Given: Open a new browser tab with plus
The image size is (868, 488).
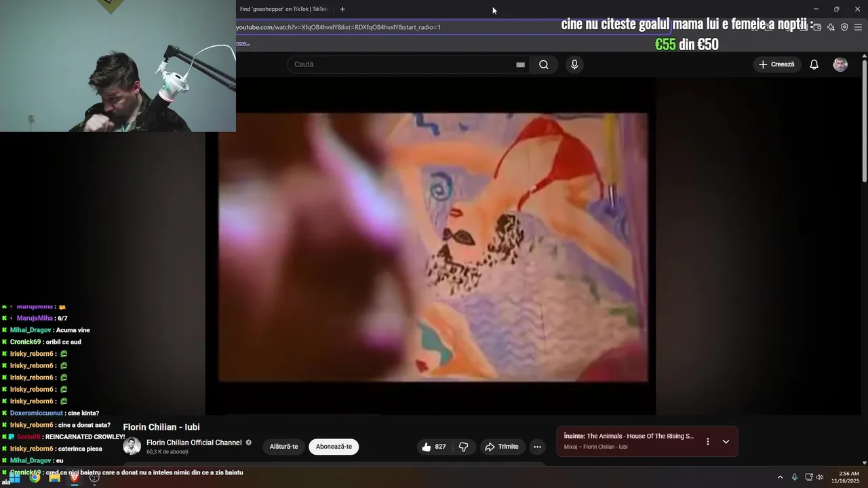Looking at the screenshot, I should tap(342, 9).
